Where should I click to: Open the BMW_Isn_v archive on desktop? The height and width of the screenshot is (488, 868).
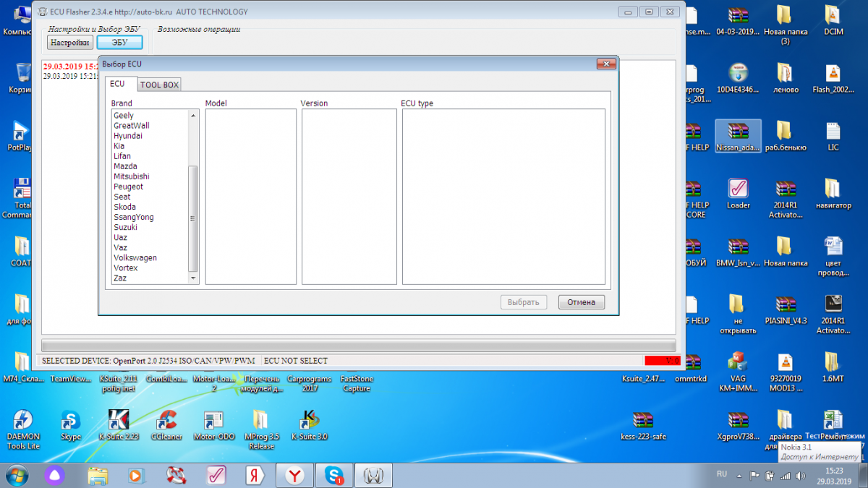coord(738,252)
